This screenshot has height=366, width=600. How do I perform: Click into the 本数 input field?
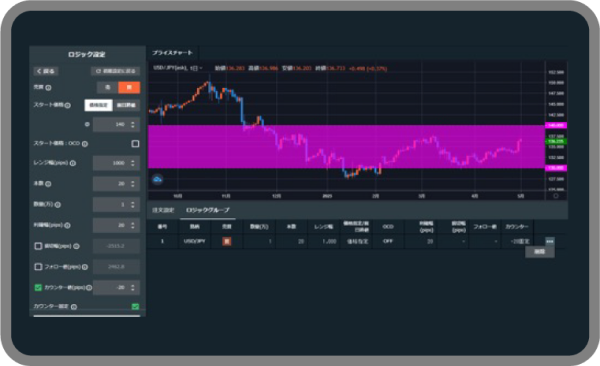pyautogui.click(x=116, y=184)
